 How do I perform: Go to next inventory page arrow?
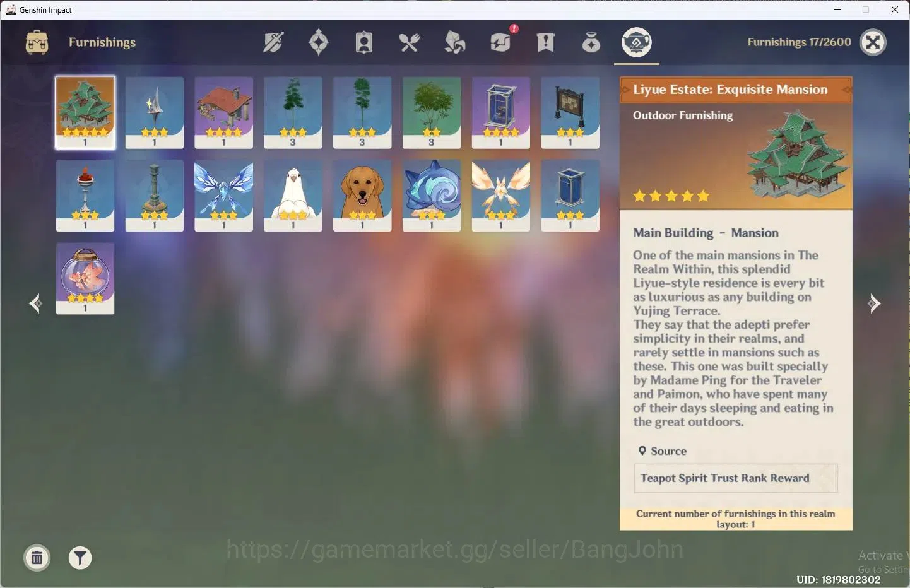(874, 303)
